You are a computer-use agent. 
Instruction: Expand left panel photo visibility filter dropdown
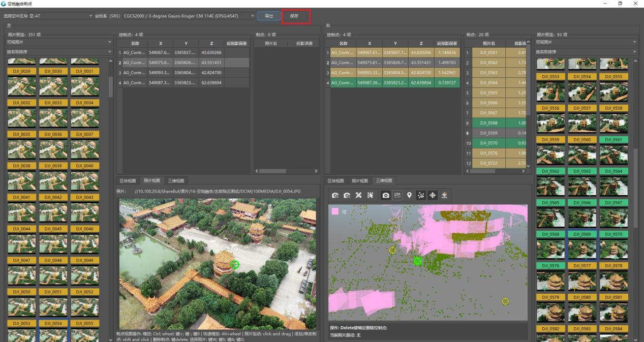59,42
